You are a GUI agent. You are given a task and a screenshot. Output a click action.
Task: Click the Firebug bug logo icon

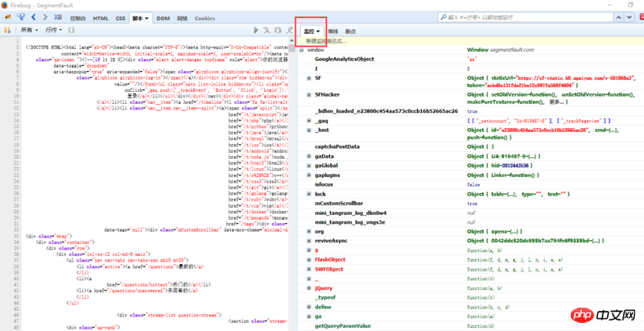7,17
